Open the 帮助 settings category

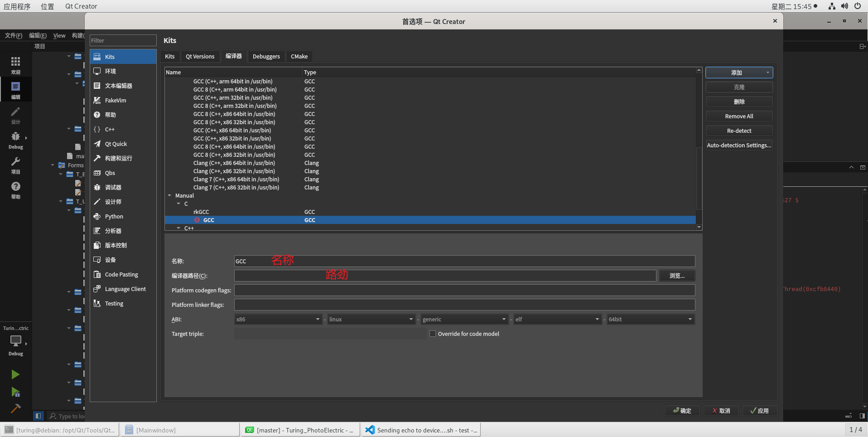[123, 115]
